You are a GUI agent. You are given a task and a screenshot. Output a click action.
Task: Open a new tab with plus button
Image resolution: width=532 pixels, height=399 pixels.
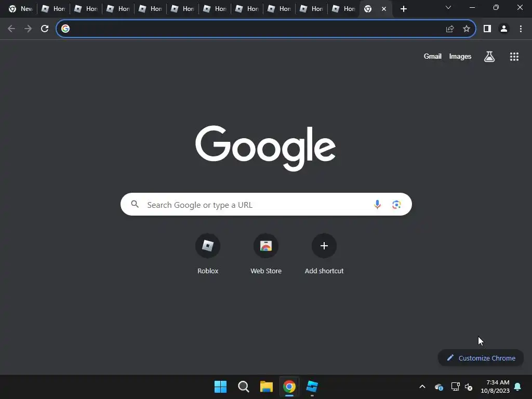(403, 9)
